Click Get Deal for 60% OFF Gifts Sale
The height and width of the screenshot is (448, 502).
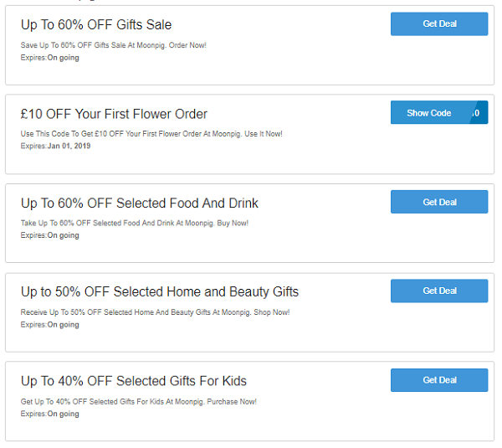(438, 24)
